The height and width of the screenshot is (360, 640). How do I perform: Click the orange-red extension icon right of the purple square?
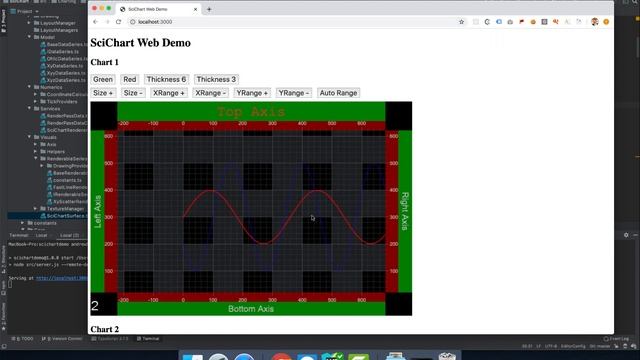[556, 22]
